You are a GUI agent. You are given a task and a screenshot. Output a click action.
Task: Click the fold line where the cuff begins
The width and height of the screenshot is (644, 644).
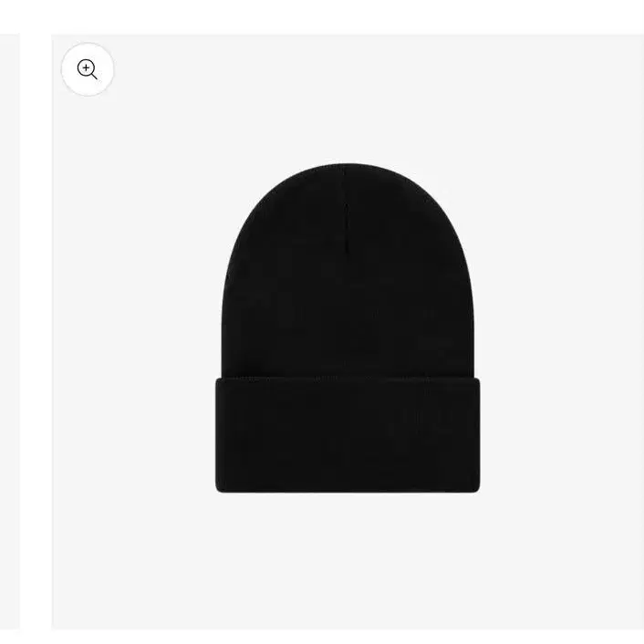point(348,378)
